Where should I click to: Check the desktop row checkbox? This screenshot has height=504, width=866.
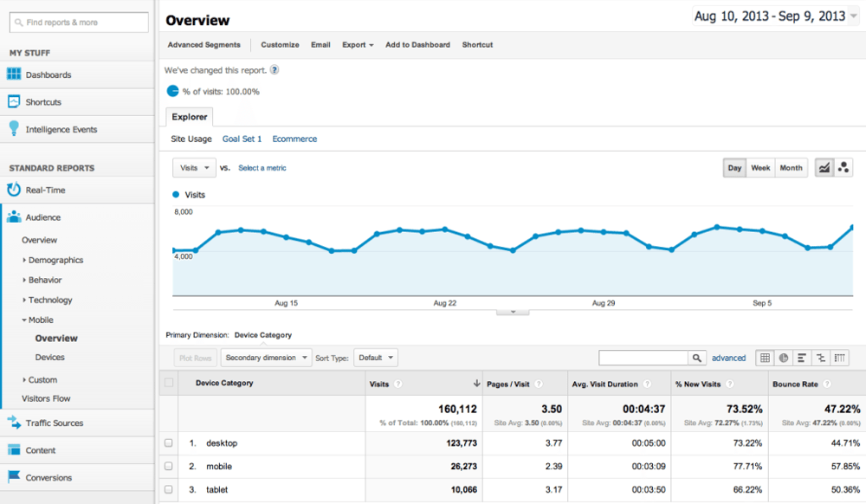click(x=168, y=443)
